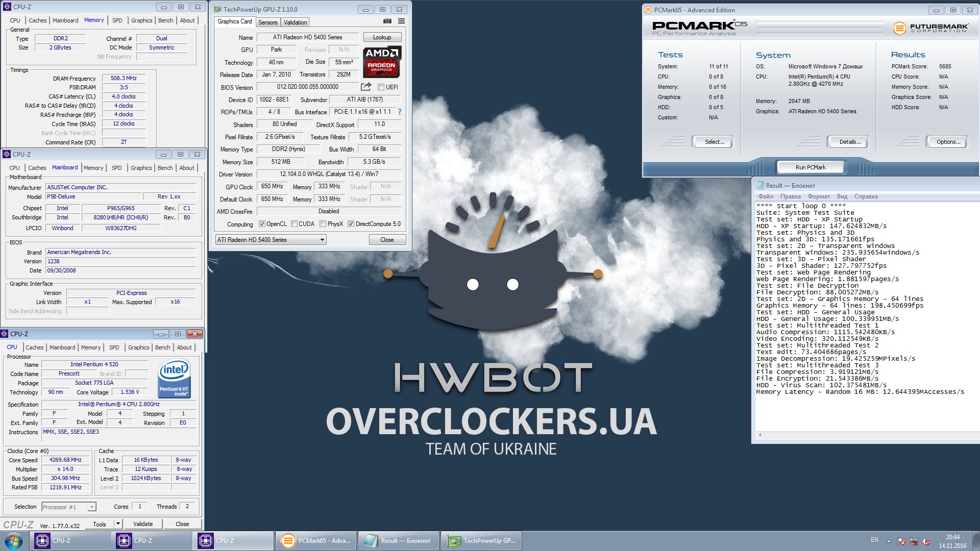The width and height of the screenshot is (980, 551).
Task: Show hidden system tray icons arrow
Action: [x=889, y=541]
